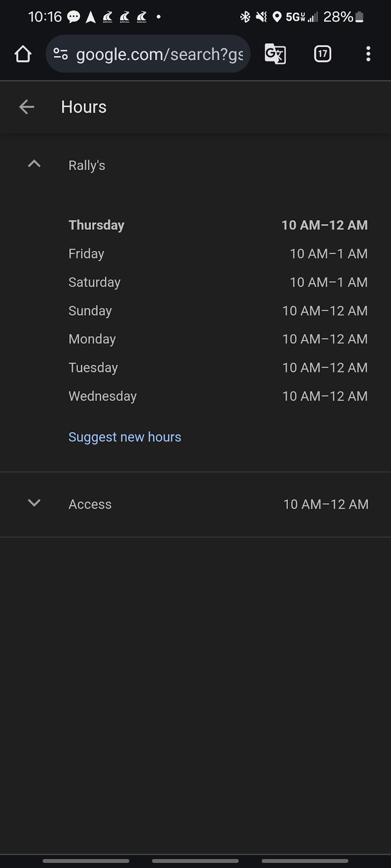The image size is (391, 868).
Task: Open the browser three-dot overflow menu
Action: click(x=368, y=54)
